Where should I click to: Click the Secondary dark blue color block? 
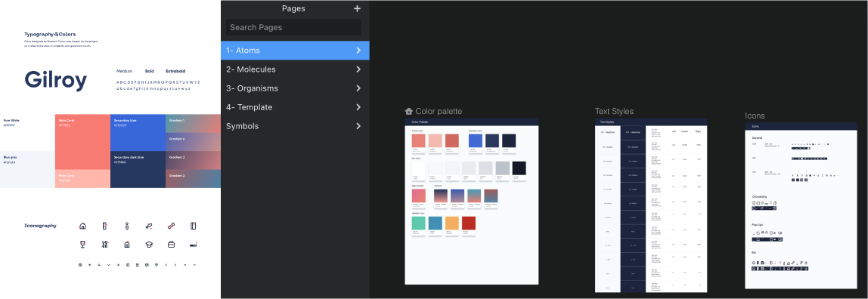tap(138, 170)
